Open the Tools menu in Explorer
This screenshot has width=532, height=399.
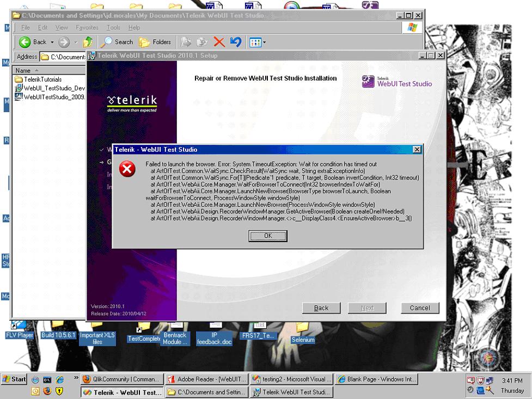[113, 27]
